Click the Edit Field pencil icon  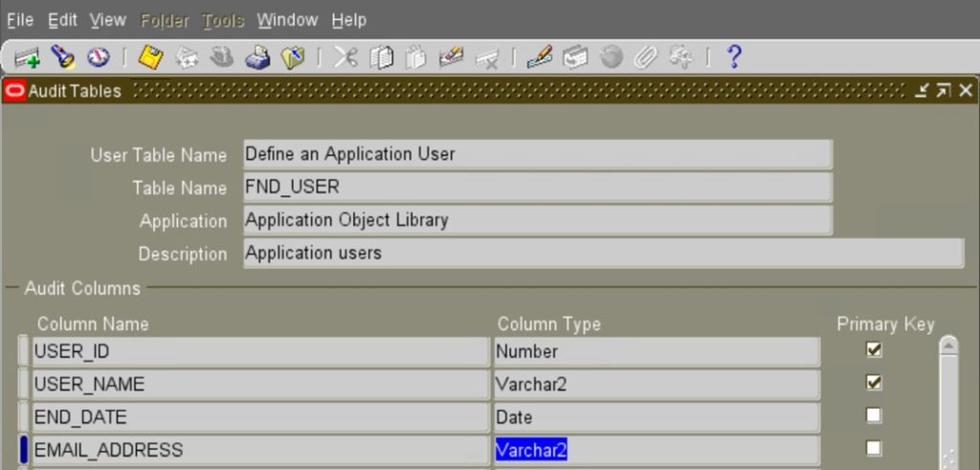pos(540,57)
